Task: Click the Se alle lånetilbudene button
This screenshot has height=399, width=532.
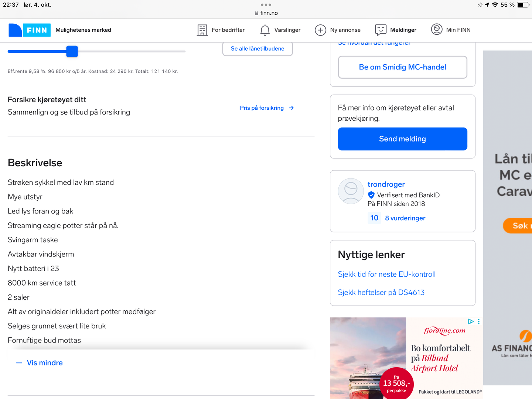Action: coord(258,48)
